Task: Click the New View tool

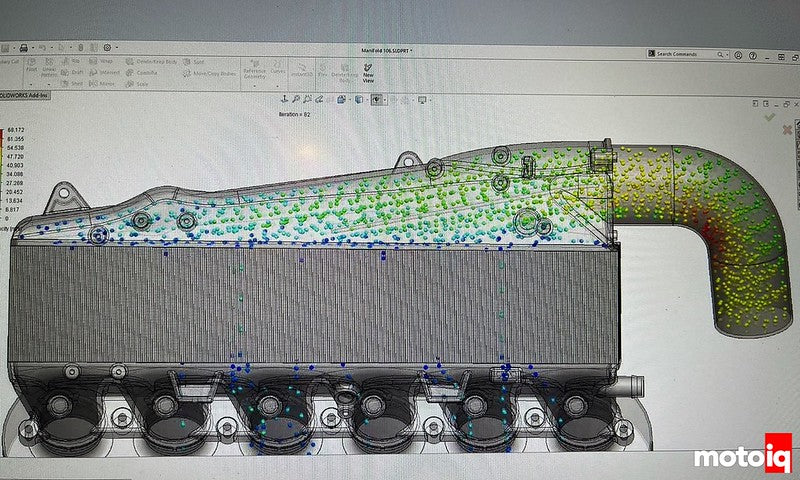Action: 368,69
